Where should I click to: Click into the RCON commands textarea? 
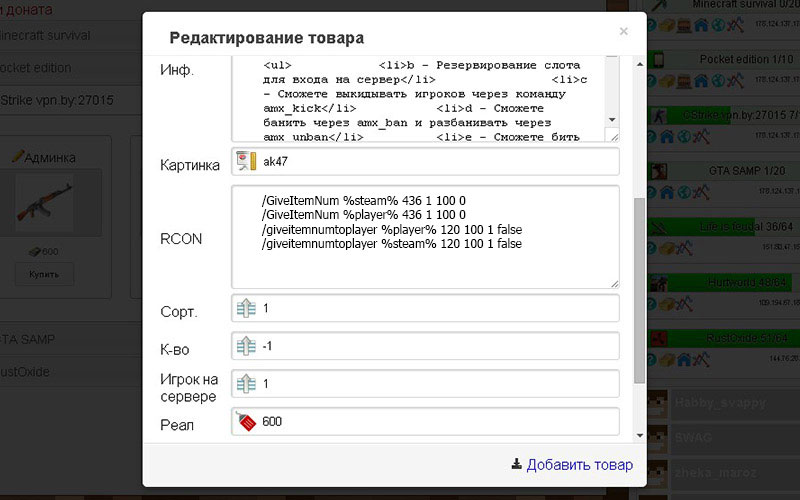click(x=425, y=237)
